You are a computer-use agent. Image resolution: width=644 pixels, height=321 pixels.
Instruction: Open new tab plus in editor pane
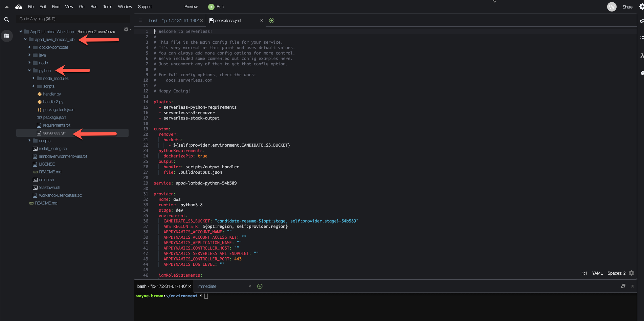coord(271,21)
